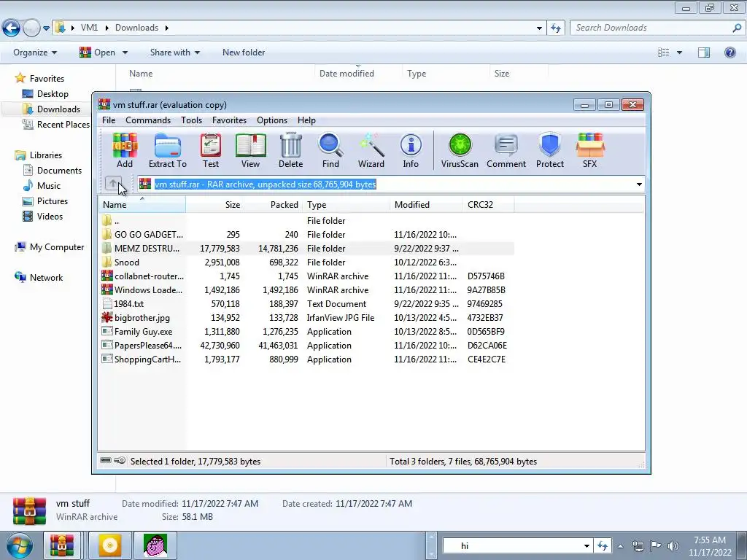Click the Explorer refresh button beside the address bar
This screenshot has width=747, height=560.
555,28
